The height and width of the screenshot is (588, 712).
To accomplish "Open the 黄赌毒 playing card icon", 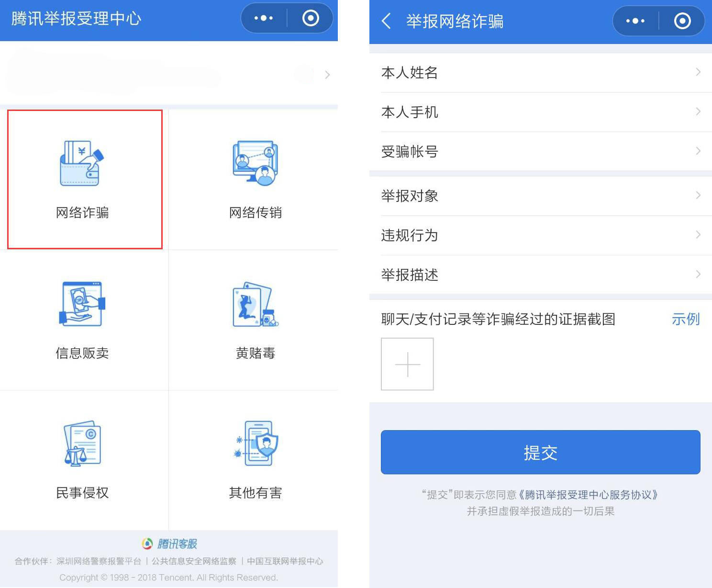I will 255,304.
